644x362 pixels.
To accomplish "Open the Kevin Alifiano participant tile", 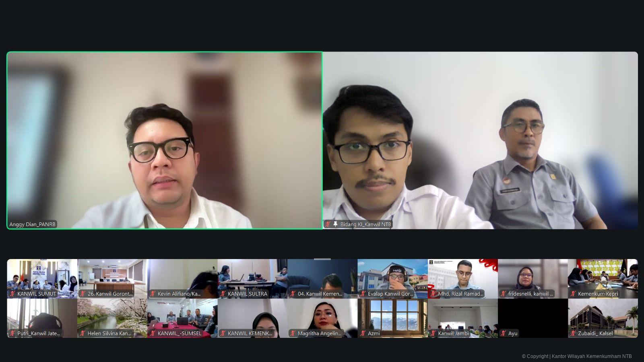I will 182,278.
